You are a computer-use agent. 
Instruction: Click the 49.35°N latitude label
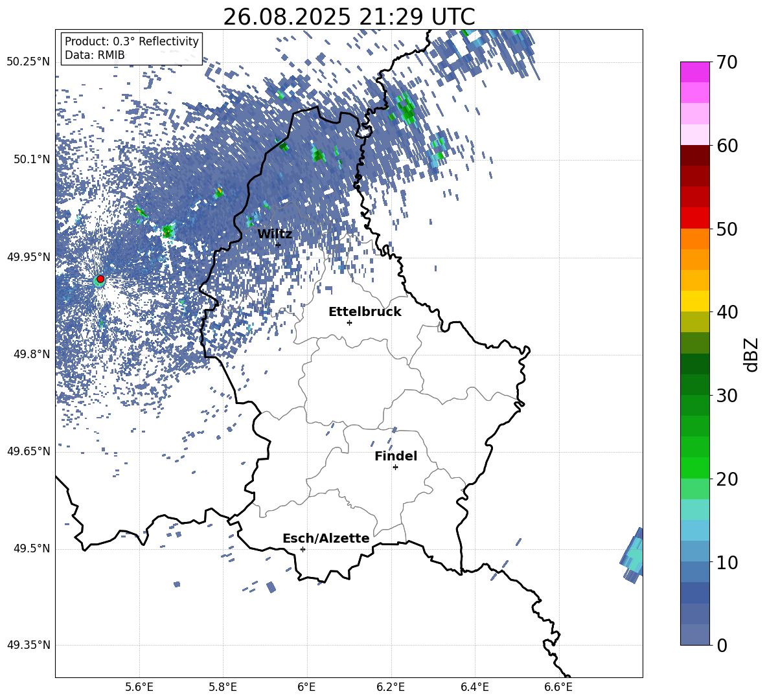29,645
